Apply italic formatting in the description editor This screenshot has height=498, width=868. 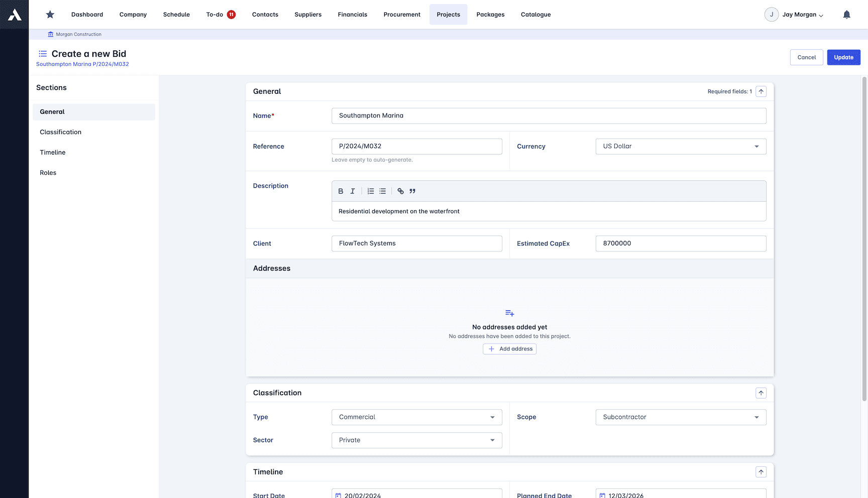[353, 191]
